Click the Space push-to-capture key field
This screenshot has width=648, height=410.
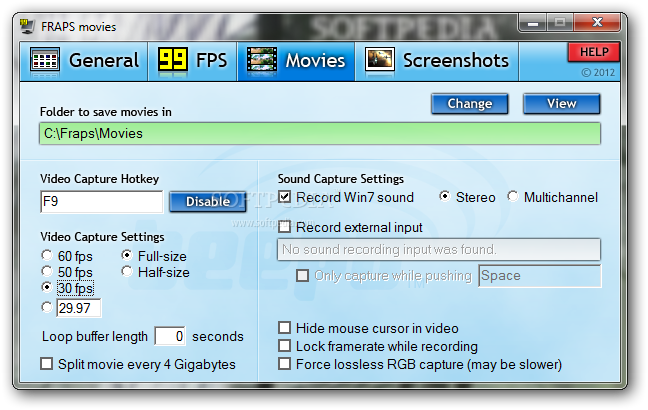pos(540,276)
